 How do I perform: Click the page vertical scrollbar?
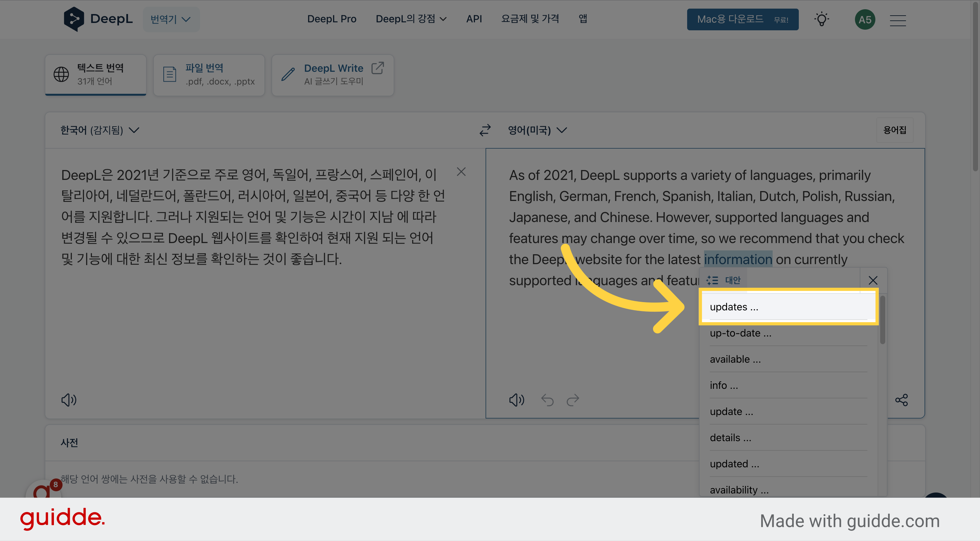tap(976, 87)
